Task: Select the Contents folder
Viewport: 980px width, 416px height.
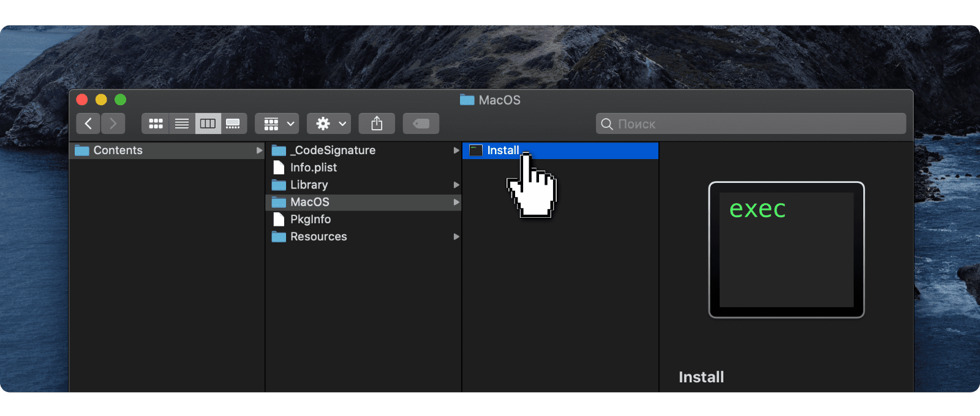Action: (x=118, y=150)
